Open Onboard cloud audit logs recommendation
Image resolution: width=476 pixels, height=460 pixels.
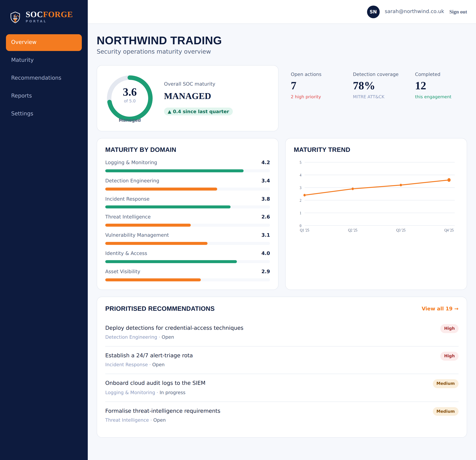155,383
